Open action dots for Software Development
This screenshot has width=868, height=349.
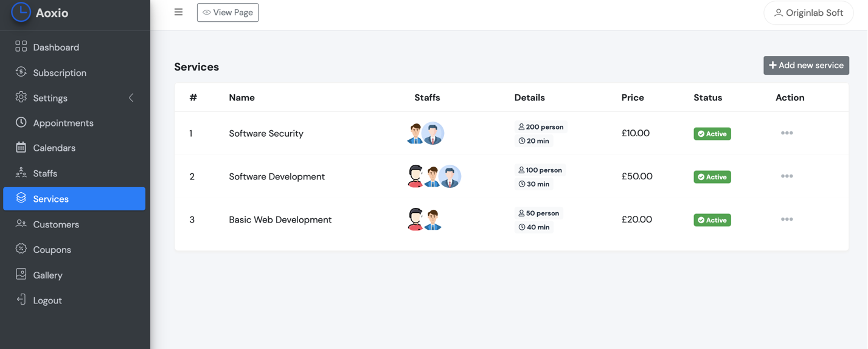[x=786, y=176]
